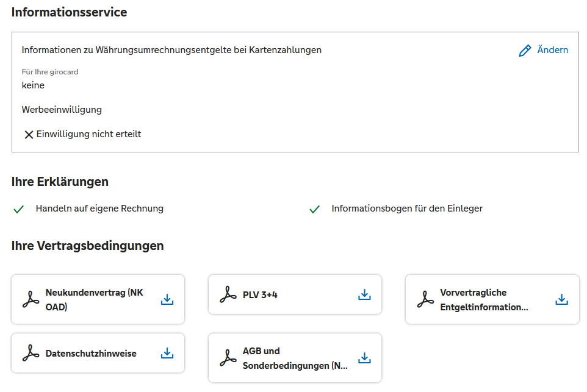This screenshot has width=587, height=392.
Task: Click the PDF icon for Neukundenvertrag
Action: tap(31, 299)
